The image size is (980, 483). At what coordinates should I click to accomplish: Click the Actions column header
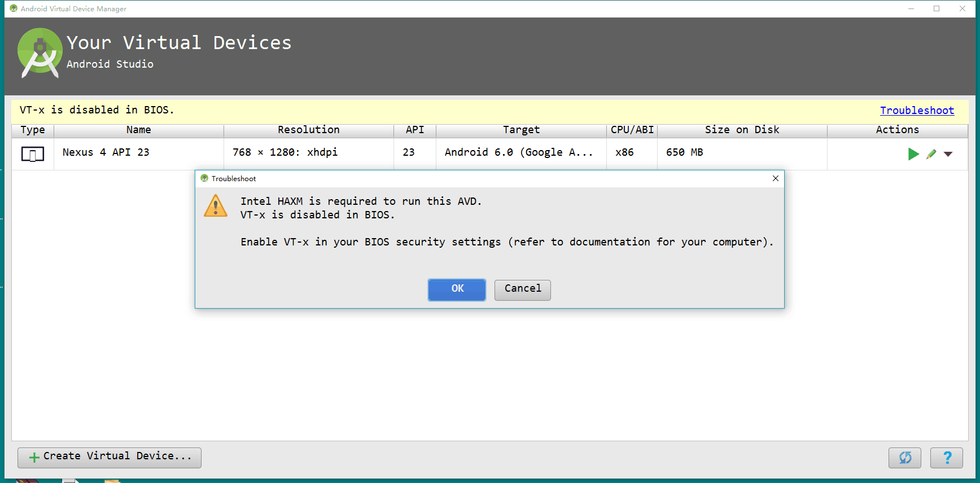(898, 130)
